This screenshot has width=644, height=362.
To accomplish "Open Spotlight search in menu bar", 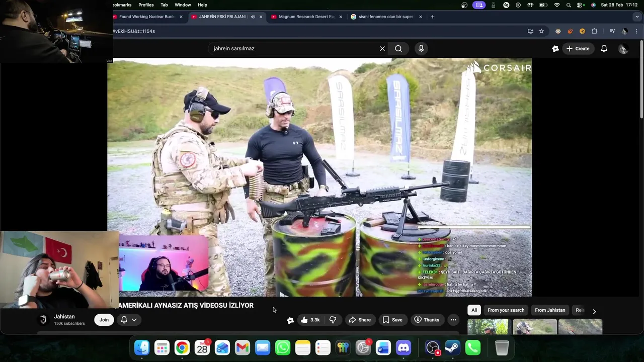I will click(x=569, y=5).
